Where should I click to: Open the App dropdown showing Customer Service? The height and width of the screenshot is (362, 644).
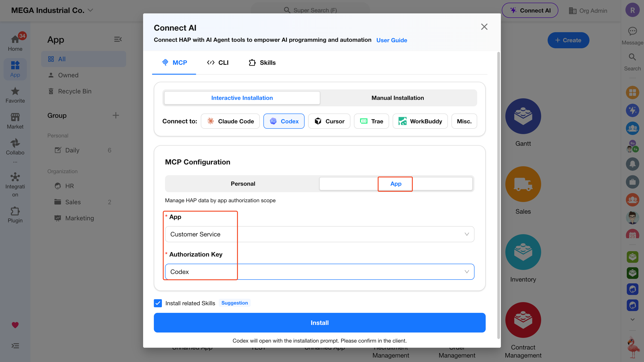click(x=319, y=234)
